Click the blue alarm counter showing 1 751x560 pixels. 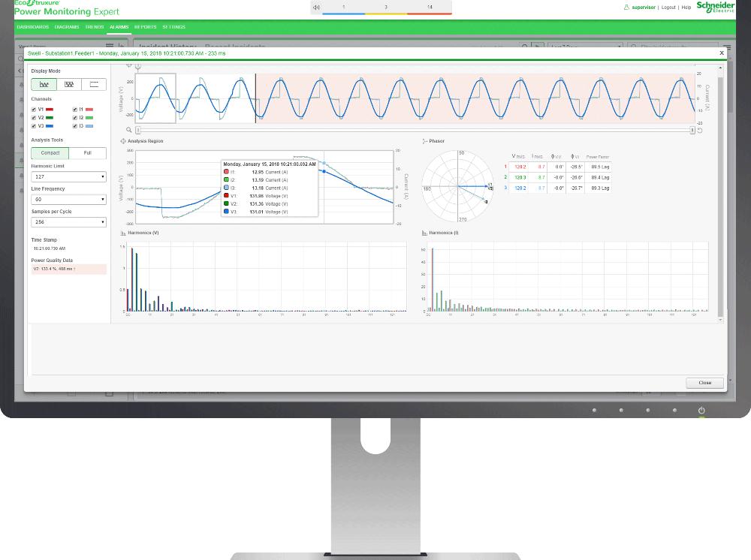pos(343,8)
